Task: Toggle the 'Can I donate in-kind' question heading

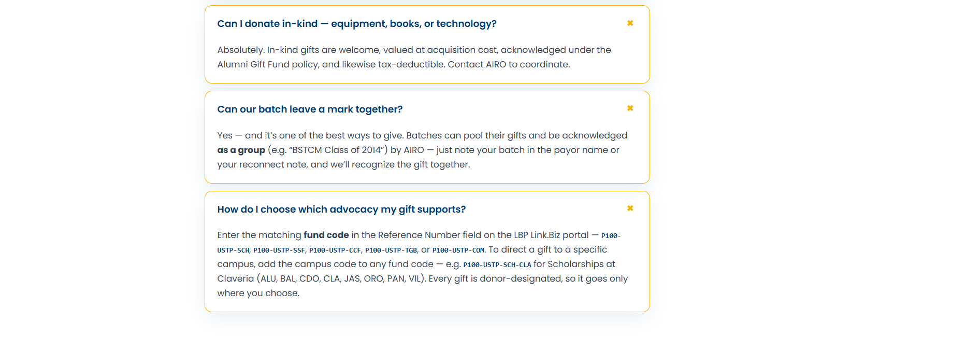Action: tap(357, 23)
